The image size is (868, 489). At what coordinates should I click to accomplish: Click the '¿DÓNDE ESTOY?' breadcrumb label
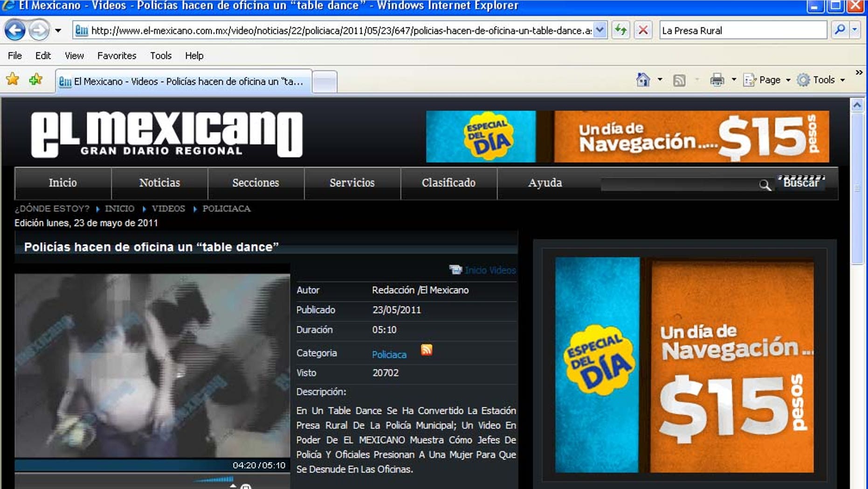coord(52,209)
